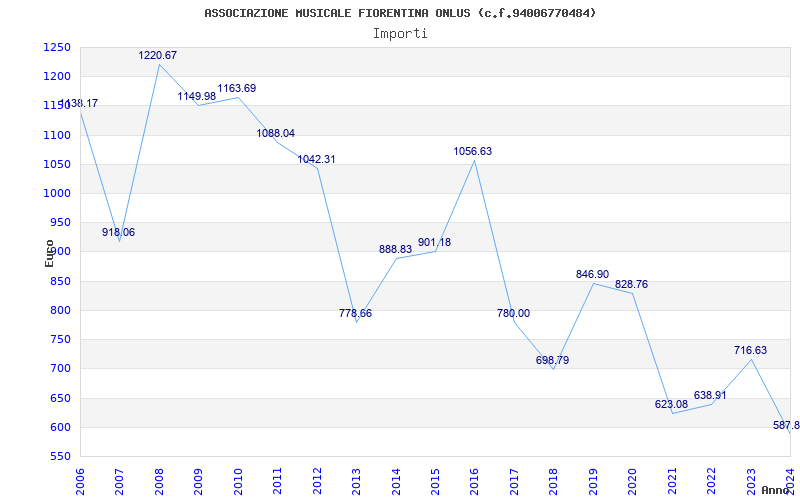Click the 750 y-axis value
This screenshot has width=800, height=500.
pyautogui.click(x=60, y=339)
